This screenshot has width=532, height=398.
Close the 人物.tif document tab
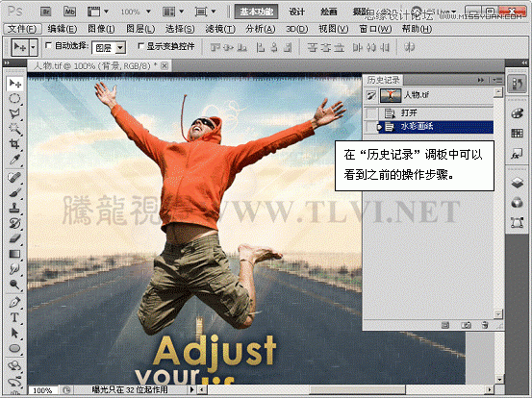point(165,65)
